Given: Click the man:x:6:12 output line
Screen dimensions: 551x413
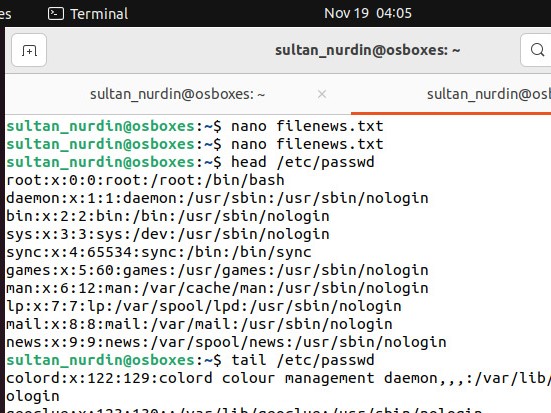Looking at the screenshot, I should [217, 288].
